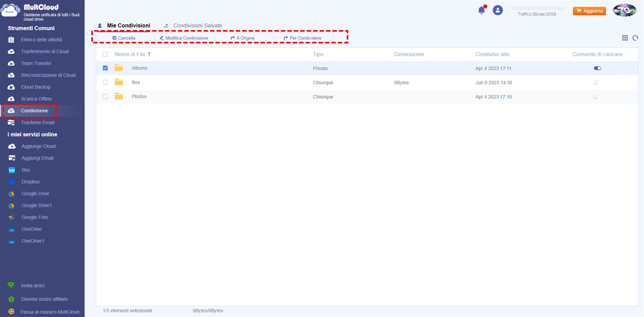Enable upload toggle for Box
This screenshot has width=644, height=317.
[597, 83]
